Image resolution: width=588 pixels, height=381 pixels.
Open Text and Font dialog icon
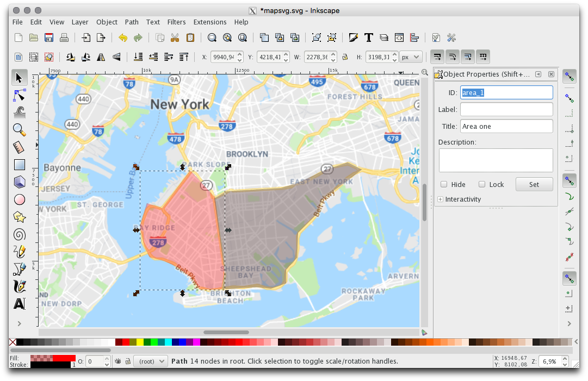369,38
